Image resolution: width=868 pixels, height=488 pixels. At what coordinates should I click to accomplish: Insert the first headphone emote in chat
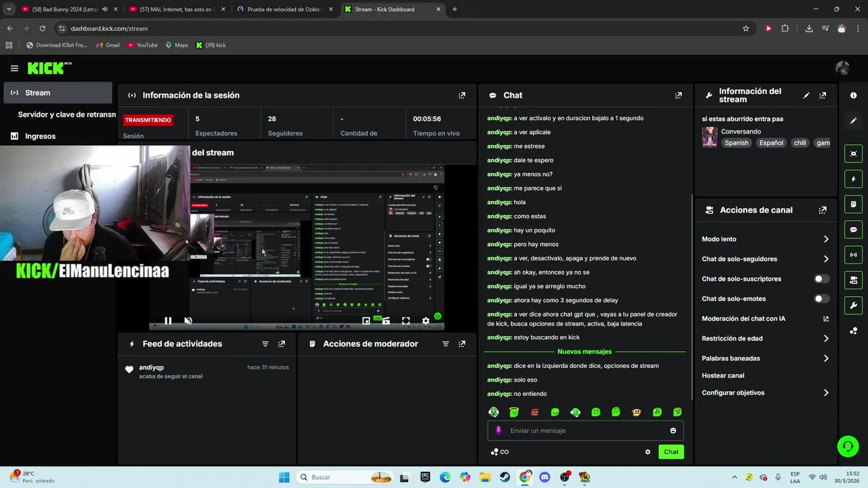tap(494, 412)
